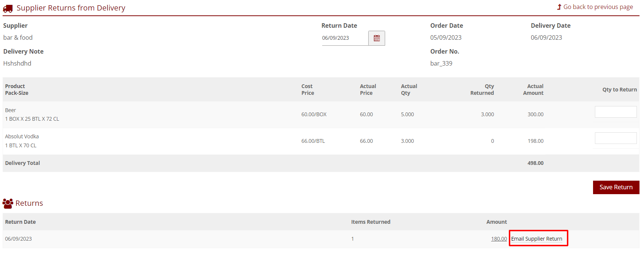This screenshot has width=644, height=256.
Task: Click the Product Pack-Size column header
Action: click(16, 90)
